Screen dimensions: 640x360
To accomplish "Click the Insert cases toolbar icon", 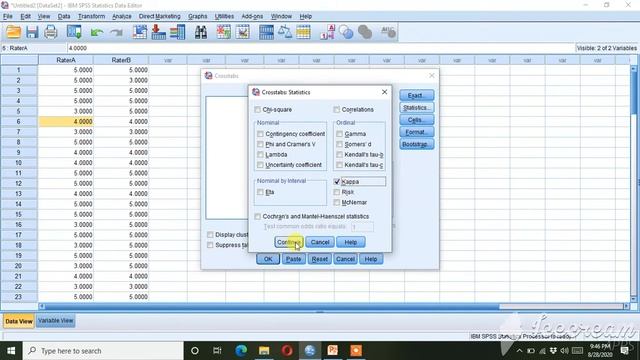I will (223, 32).
